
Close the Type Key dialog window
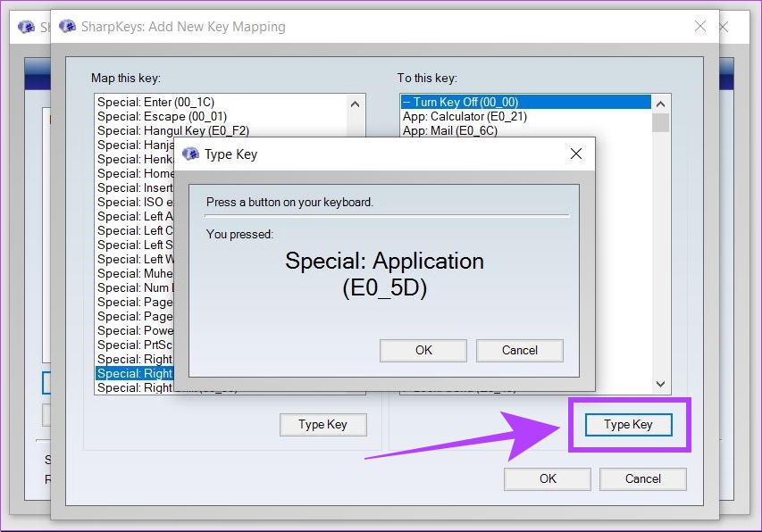(x=576, y=154)
